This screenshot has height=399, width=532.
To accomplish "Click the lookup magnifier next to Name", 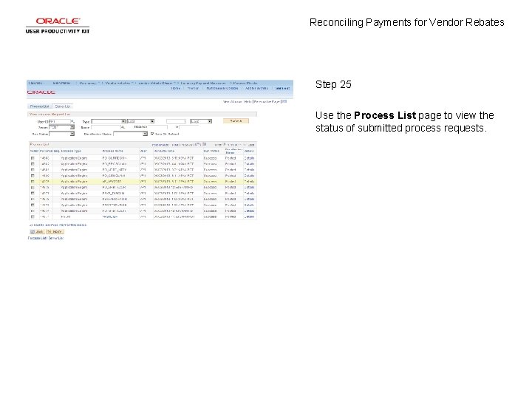I will point(123,128).
